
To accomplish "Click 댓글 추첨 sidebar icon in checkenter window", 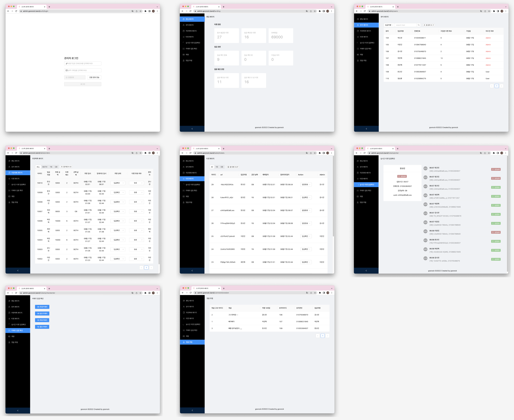I will click(9, 342).
